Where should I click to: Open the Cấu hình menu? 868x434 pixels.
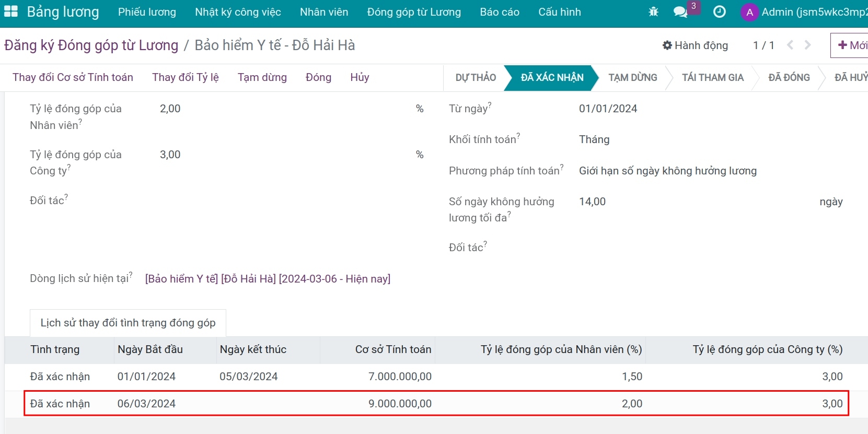559,12
